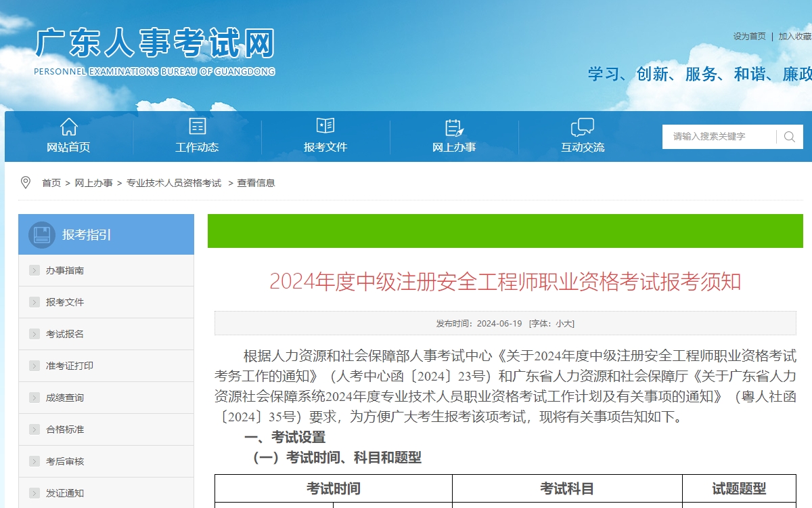Set font size to 大

(568, 324)
